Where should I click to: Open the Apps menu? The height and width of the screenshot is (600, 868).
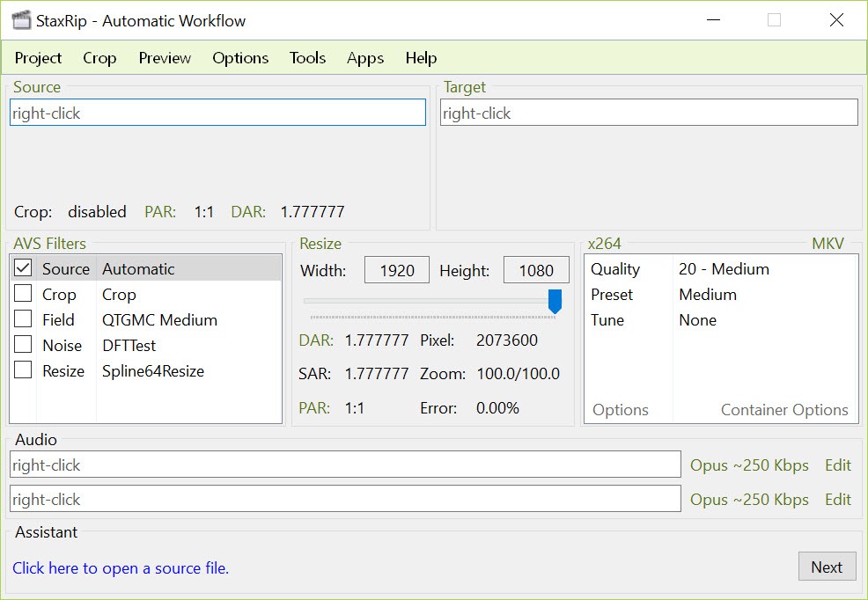click(365, 58)
